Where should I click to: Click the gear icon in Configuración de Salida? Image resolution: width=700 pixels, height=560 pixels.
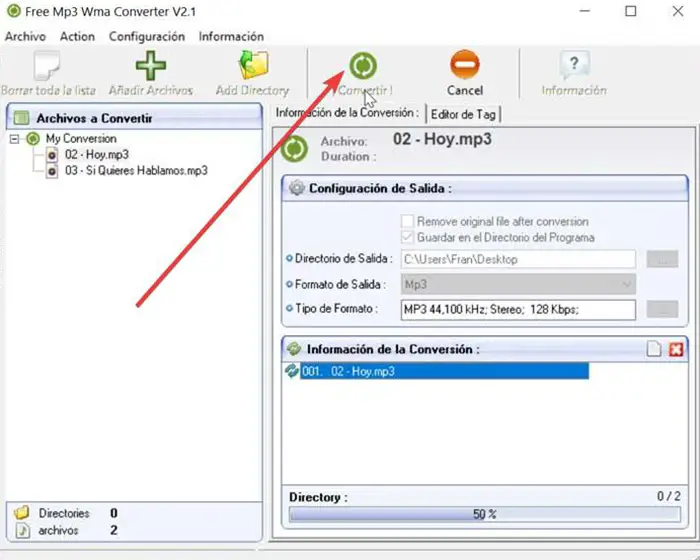(x=296, y=188)
